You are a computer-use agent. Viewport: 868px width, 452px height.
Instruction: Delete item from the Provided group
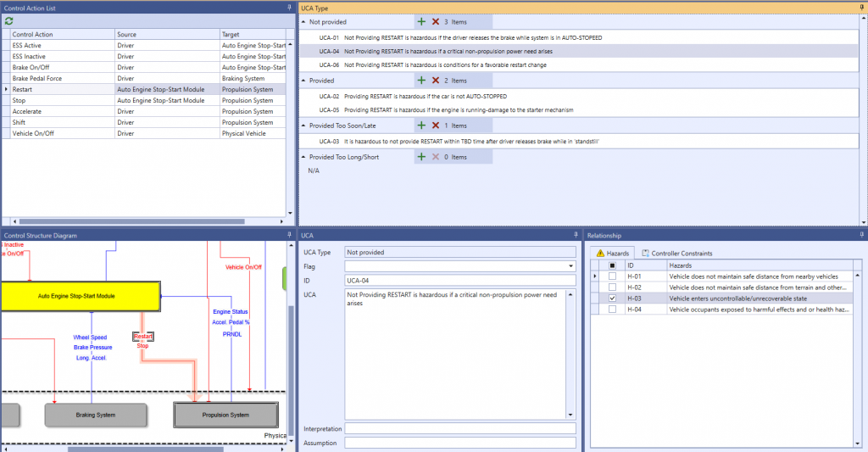coord(436,81)
